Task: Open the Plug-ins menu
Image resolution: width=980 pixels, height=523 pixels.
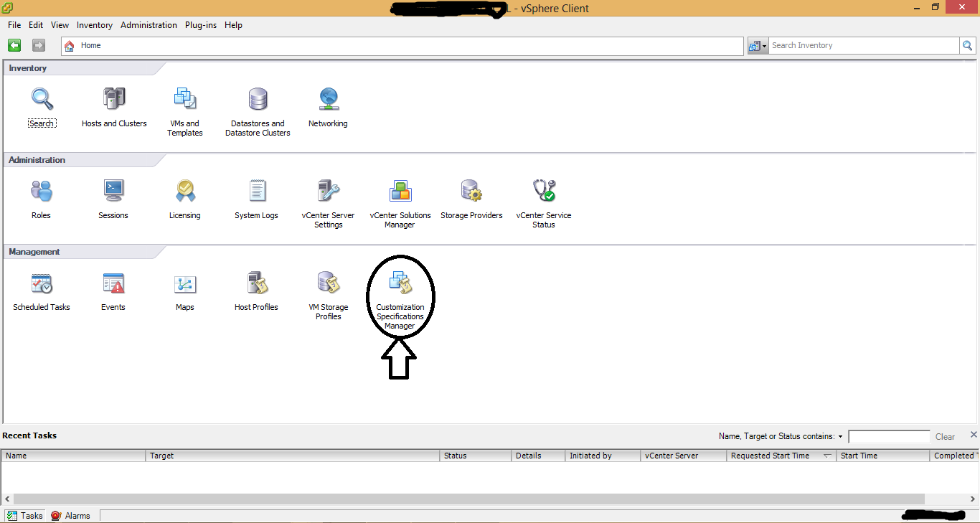Action: (x=200, y=25)
